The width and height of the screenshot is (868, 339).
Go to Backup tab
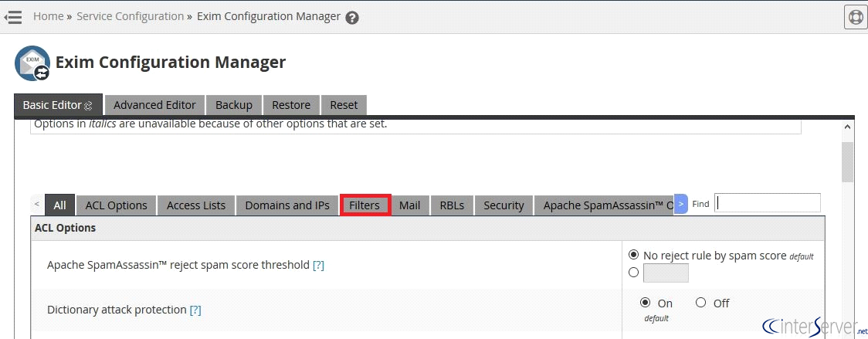234,105
